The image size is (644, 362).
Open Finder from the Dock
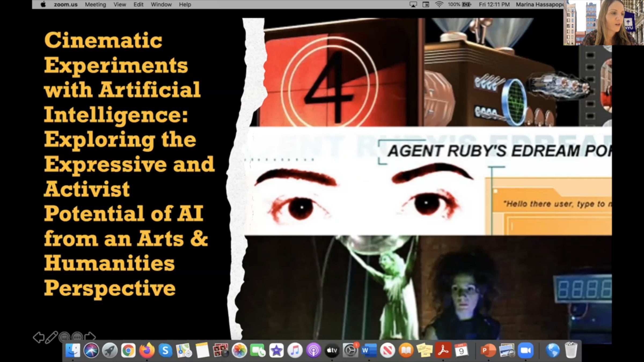click(73, 350)
